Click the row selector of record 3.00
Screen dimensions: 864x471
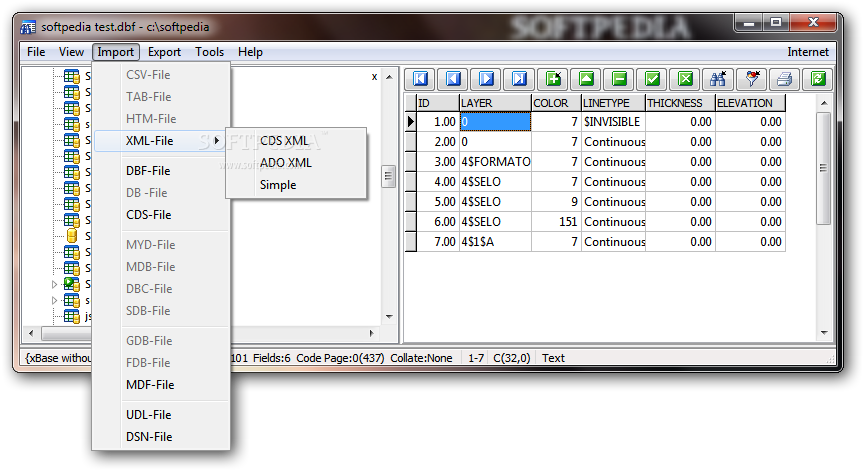click(x=411, y=162)
